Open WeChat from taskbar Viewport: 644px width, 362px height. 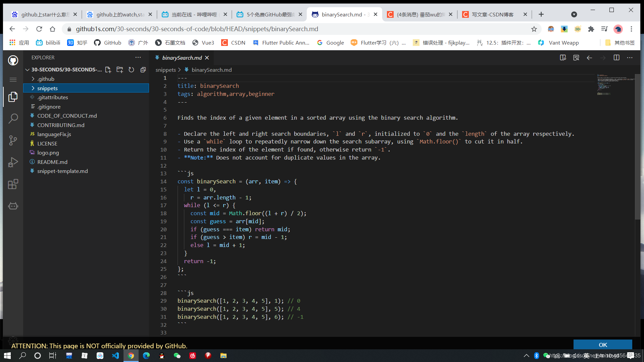177,356
